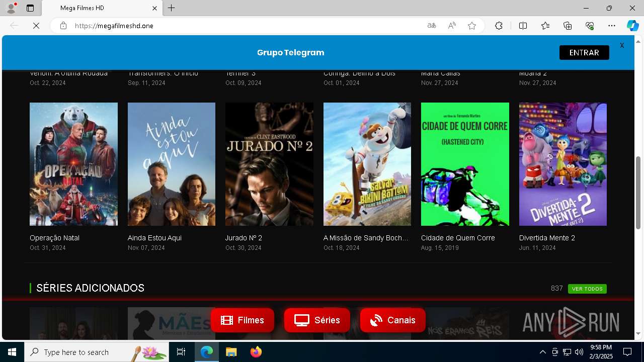
Task: Open the Filmes floating button
Action: 243,320
